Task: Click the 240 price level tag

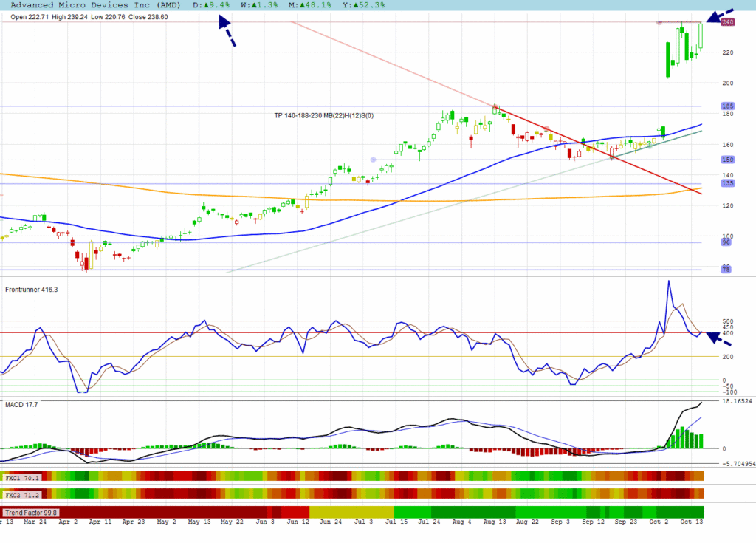Action: (x=727, y=23)
